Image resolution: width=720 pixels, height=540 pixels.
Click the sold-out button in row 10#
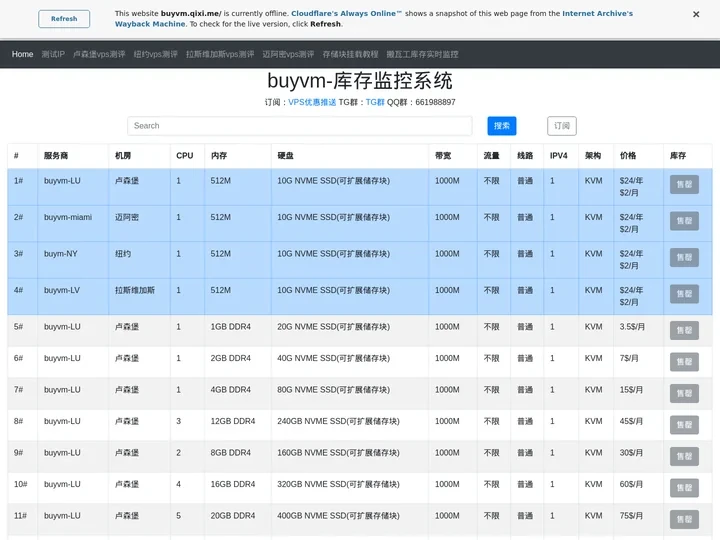coord(684,488)
